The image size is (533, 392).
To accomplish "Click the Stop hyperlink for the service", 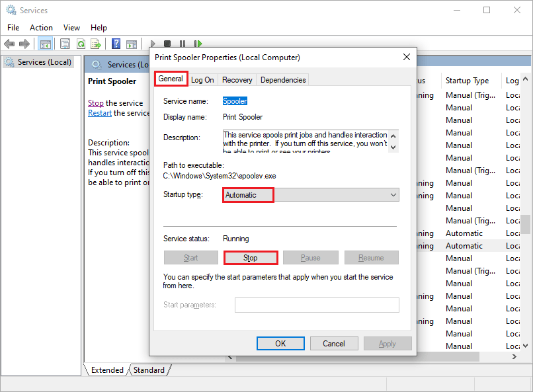I will tap(95, 102).
